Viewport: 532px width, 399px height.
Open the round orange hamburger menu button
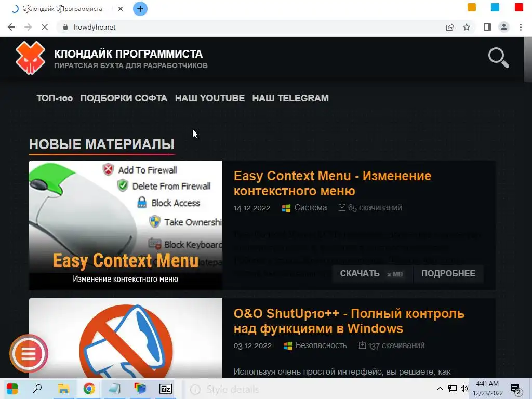pos(29,353)
